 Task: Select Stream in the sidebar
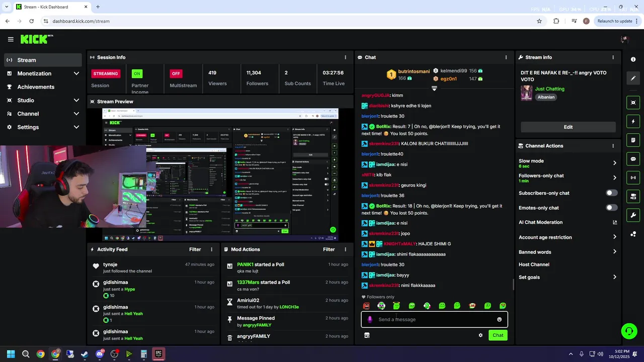coord(43,60)
